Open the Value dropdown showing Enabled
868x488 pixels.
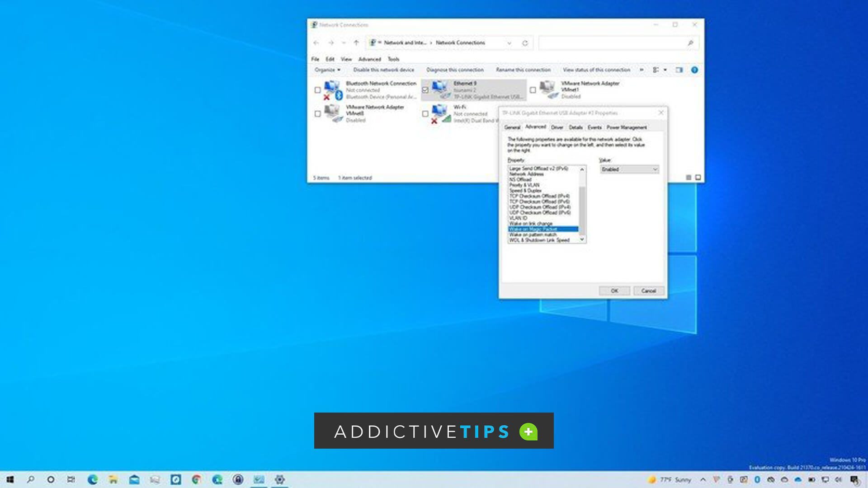pyautogui.click(x=629, y=169)
